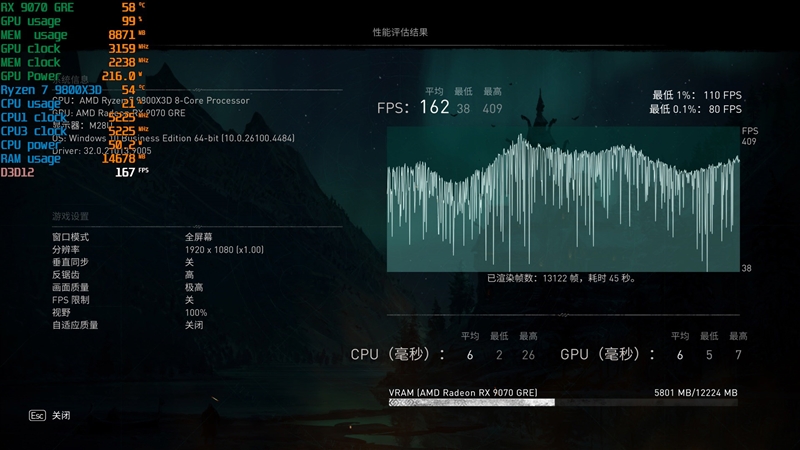Click the 窗口模式 setting row
This screenshot has width=800, height=450.
(x=197, y=237)
